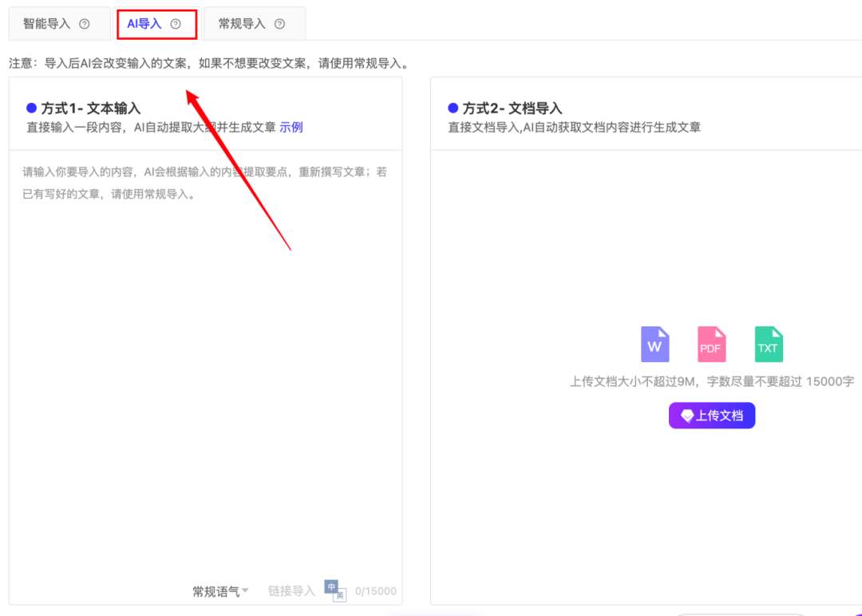Open help tooltip beside 智能导入 tab

[85, 23]
